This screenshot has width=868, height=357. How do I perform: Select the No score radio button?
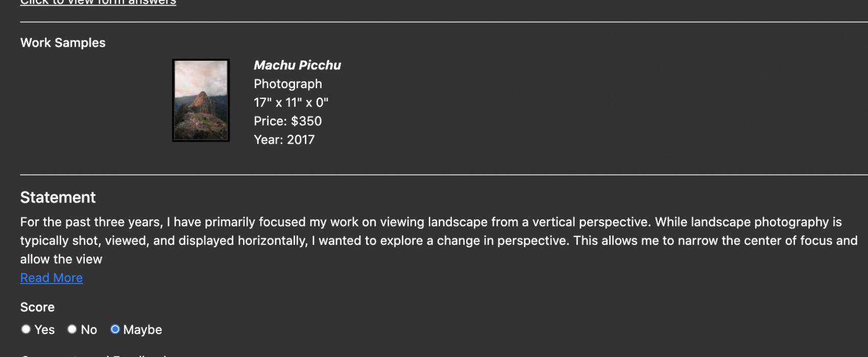pyautogui.click(x=72, y=329)
